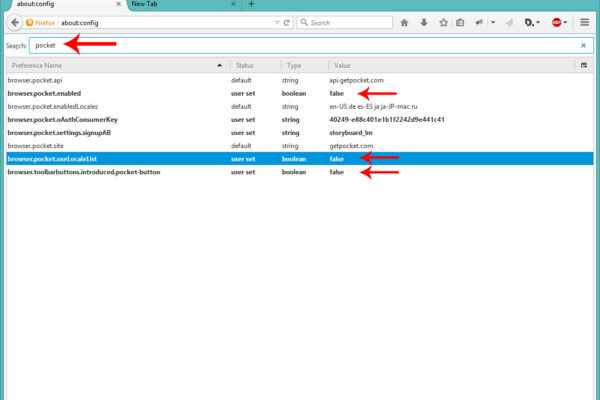Click the chat bubble toolbar icon
Screen dimensions: 600x400
tap(479, 23)
